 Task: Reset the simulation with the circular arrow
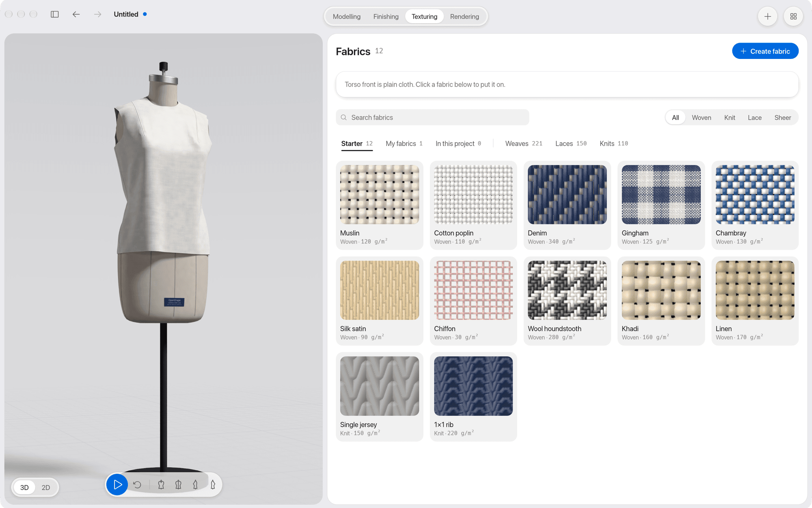point(137,484)
